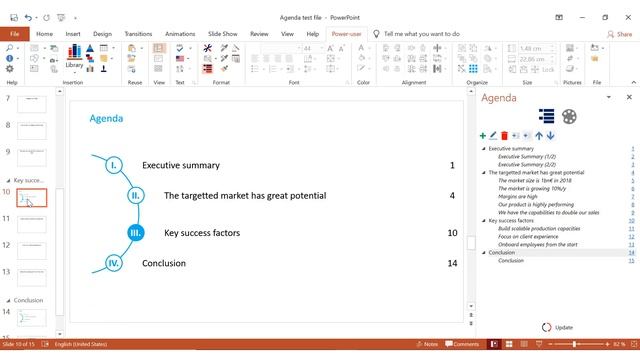Click the Share button
640x360 pixels.
coord(620,34)
